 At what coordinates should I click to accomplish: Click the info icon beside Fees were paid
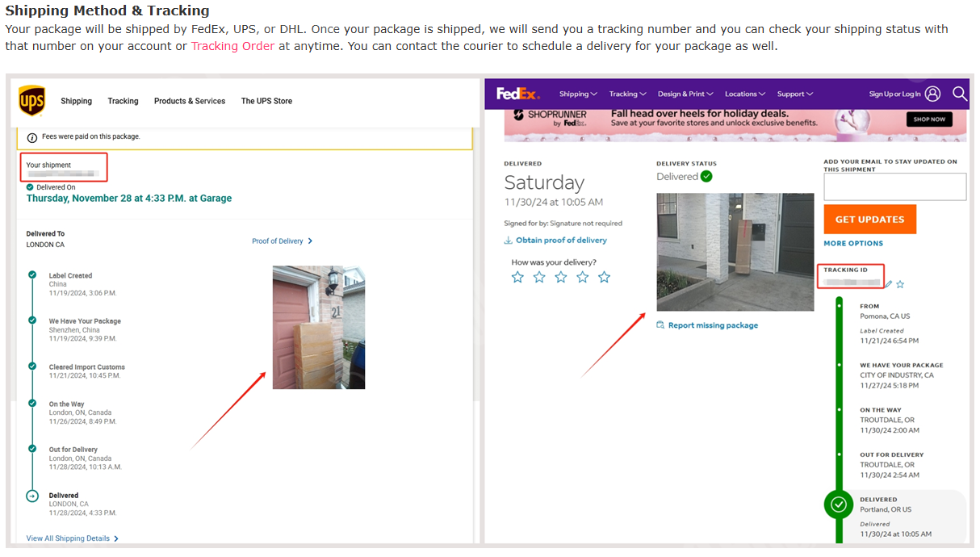pyautogui.click(x=32, y=137)
